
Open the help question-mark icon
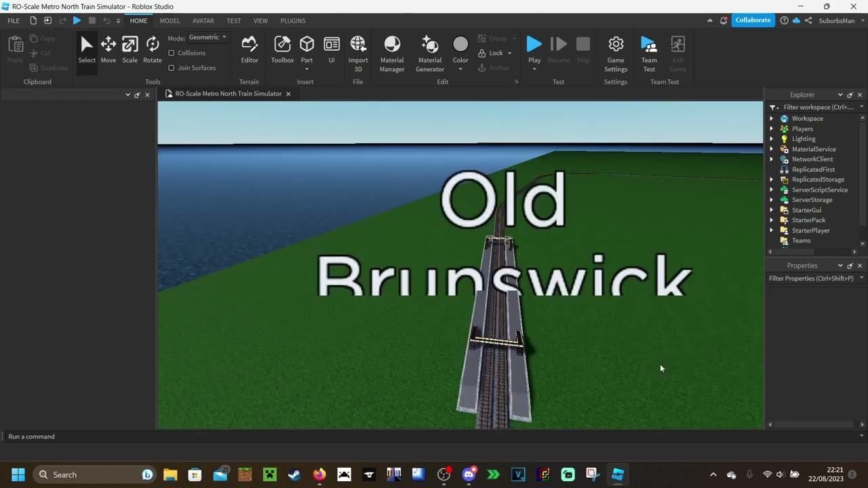click(x=785, y=20)
